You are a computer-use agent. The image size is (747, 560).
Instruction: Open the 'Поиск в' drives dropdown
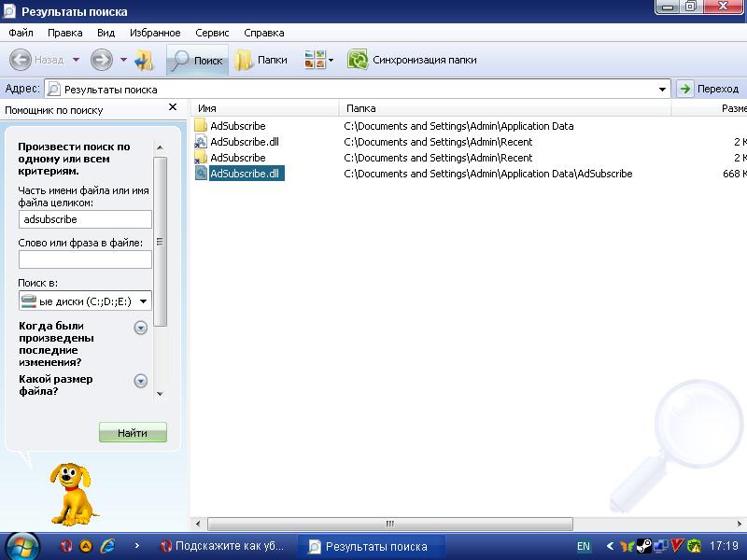(x=144, y=301)
